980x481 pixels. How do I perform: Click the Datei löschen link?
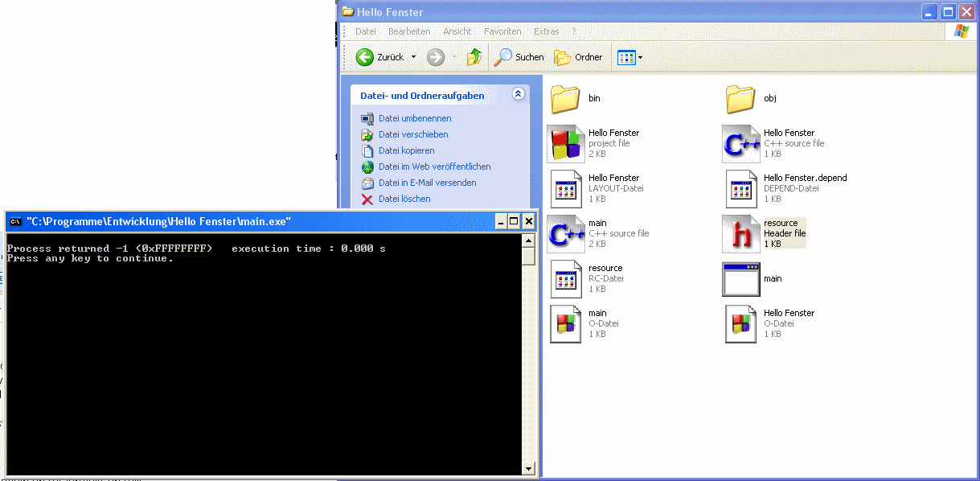(x=404, y=199)
